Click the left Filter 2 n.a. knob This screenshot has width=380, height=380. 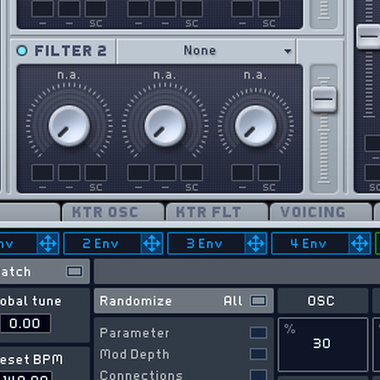tap(69, 126)
